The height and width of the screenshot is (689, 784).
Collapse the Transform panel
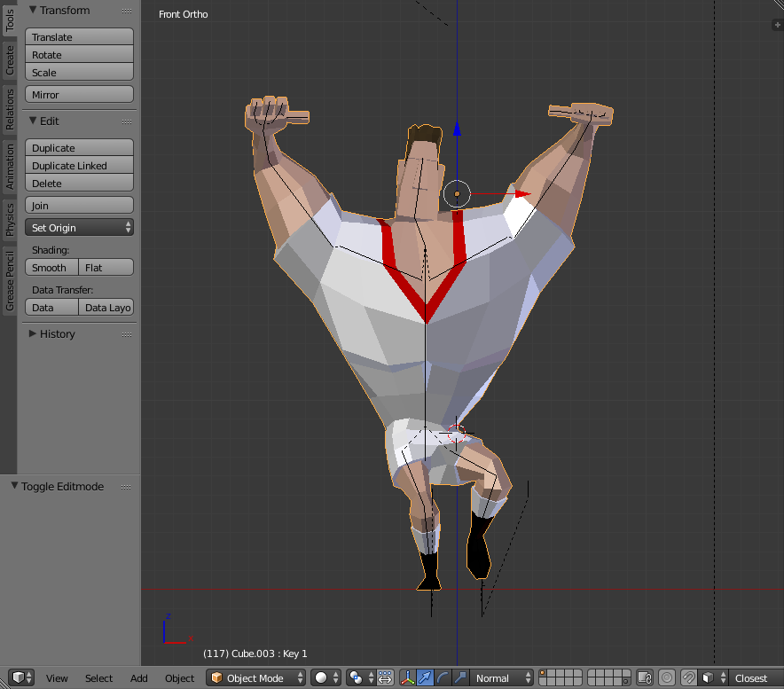pyautogui.click(x=33, y=10)
